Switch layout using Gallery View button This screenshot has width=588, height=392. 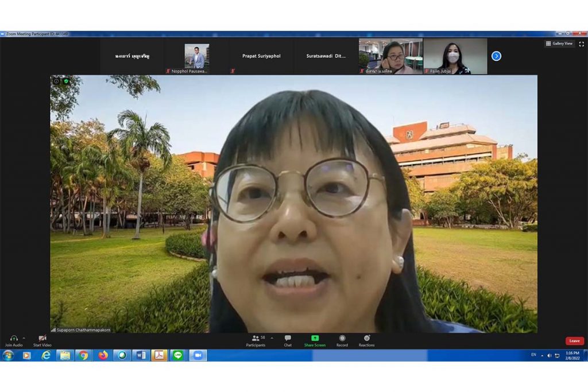(559, 44)
